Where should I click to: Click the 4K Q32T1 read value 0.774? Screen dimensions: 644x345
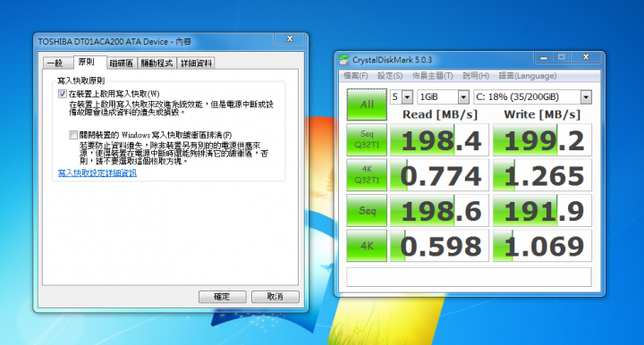[x=439, y=175]
